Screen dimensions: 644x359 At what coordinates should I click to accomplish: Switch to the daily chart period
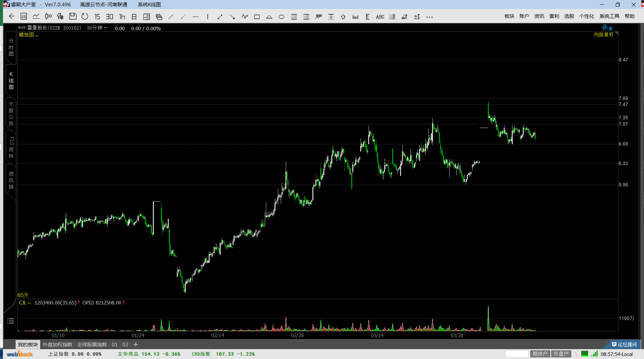(134, 17)
